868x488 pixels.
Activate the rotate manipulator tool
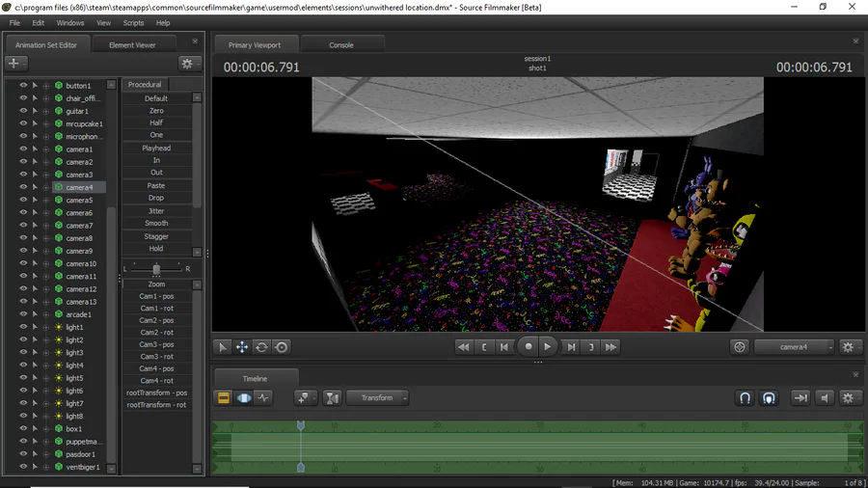261,347
